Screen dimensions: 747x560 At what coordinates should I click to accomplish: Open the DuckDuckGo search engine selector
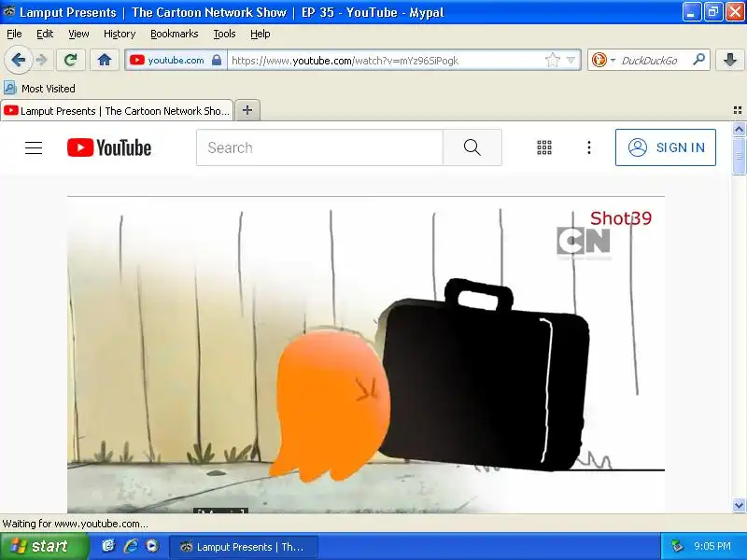tap(603, 60)
